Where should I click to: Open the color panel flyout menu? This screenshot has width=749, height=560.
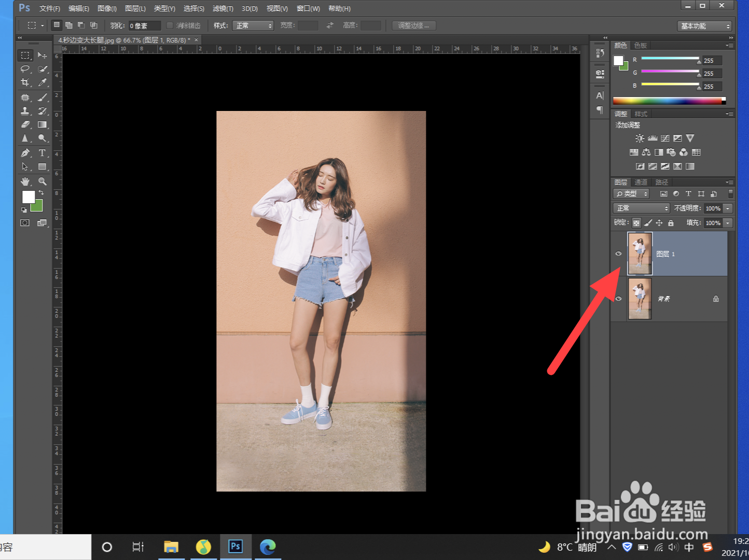(x=729, y=46)
